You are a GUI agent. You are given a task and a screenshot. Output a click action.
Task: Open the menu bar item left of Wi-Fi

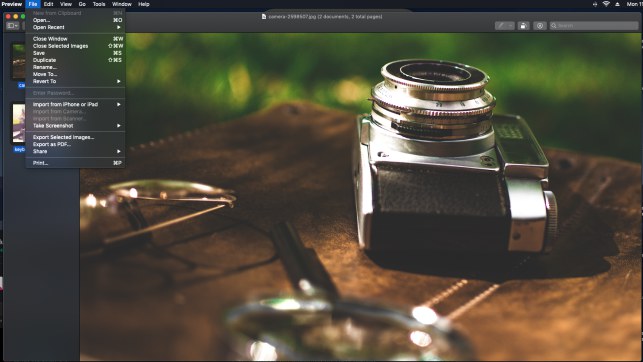[x=595, y=4]
